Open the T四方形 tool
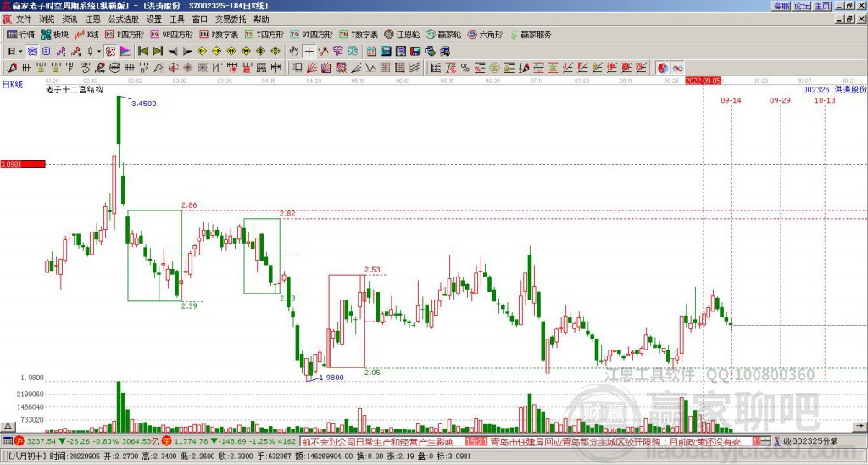Screen dimensions: 868x465 click(264, 34)
